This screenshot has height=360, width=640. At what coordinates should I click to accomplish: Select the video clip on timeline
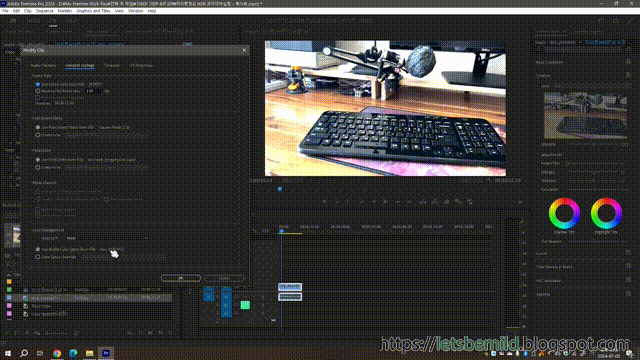(x=290, y=287)
